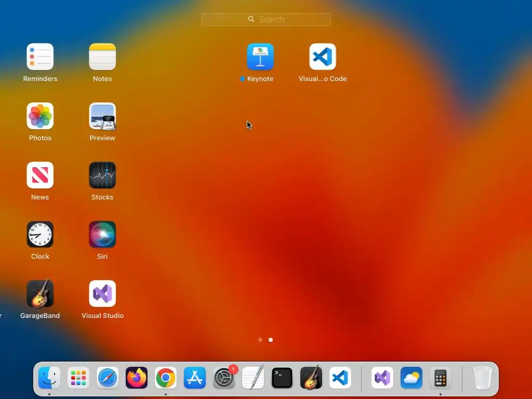Click the "Stocks" label text
Image resolution: width=532 pixels, height=399 pixels.
point(102,197)
